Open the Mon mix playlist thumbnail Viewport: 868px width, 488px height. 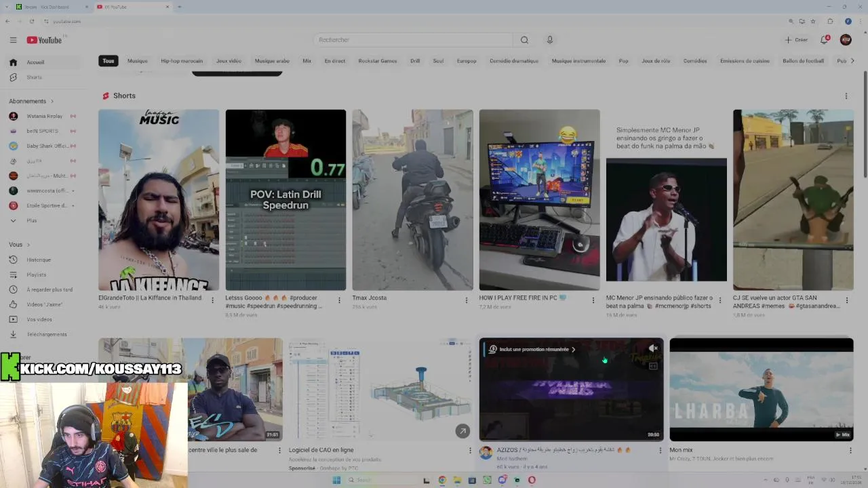[762, 390]
